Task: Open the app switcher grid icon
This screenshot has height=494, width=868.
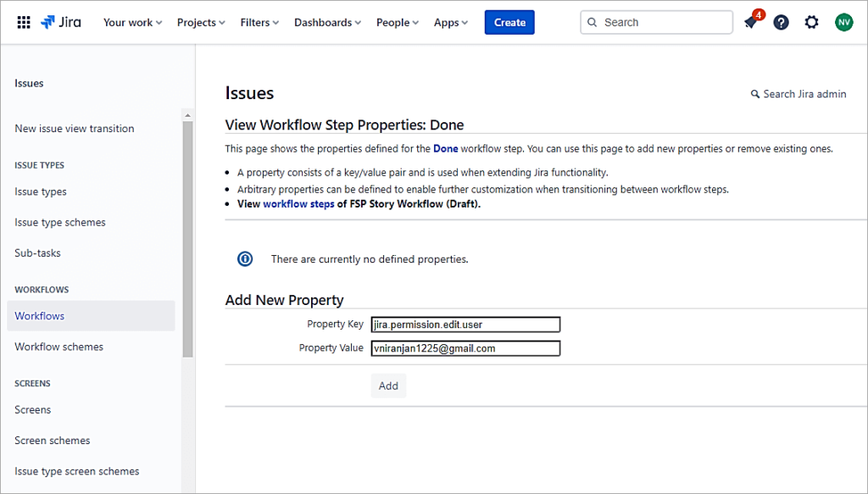Action: pyautogui.click(x=23, y=22)
